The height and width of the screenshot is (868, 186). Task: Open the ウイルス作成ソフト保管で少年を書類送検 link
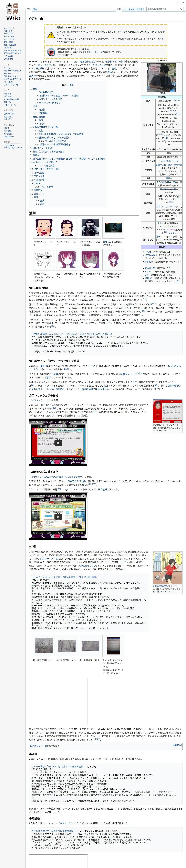coord(52,831)
